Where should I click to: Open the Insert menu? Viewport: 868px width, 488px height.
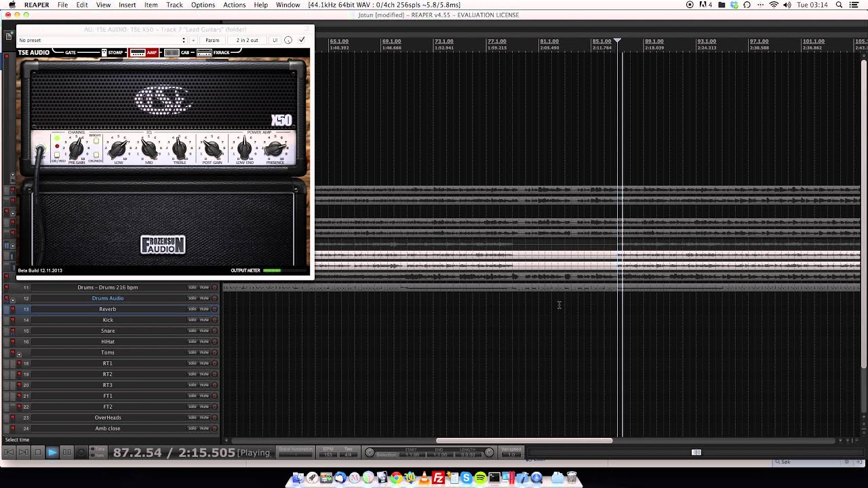(127, 5)
